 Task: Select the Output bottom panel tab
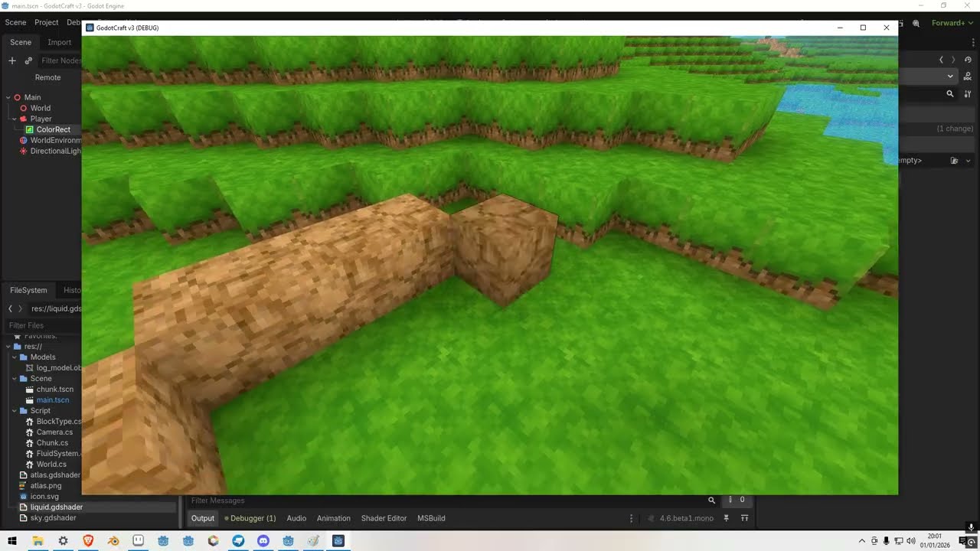[x=203, y=518]
